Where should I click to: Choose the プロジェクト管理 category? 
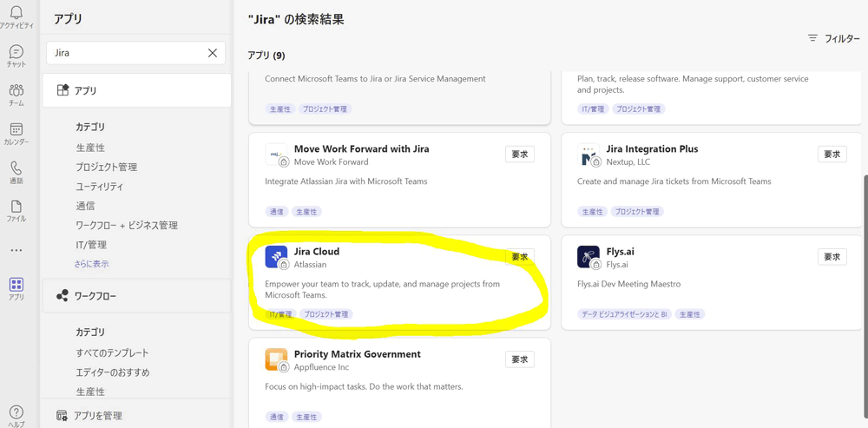click(107, 168)
